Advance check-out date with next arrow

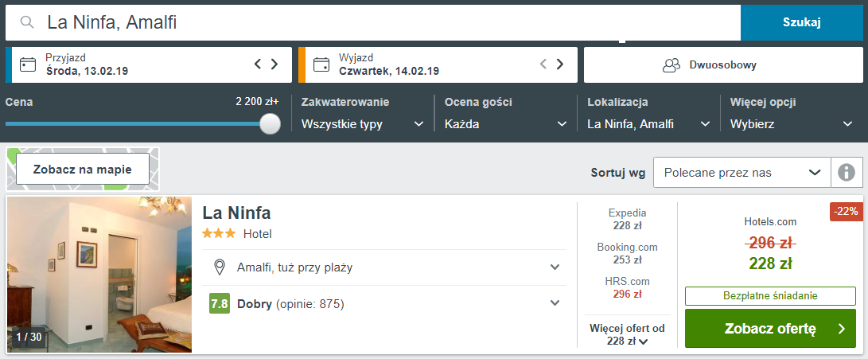coord(560,64)
